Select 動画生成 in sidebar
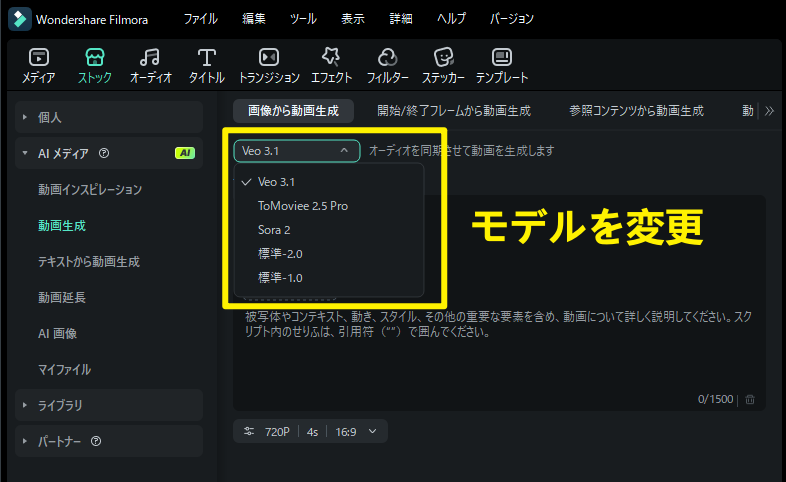Screen dimensions: 786x482 pyautogui.click(x=62, y=225)
